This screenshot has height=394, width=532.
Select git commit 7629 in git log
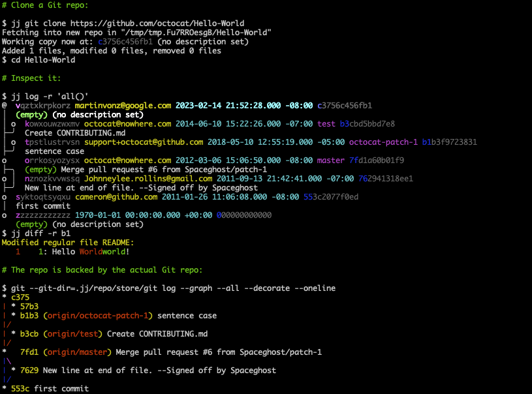coord(29,371)
